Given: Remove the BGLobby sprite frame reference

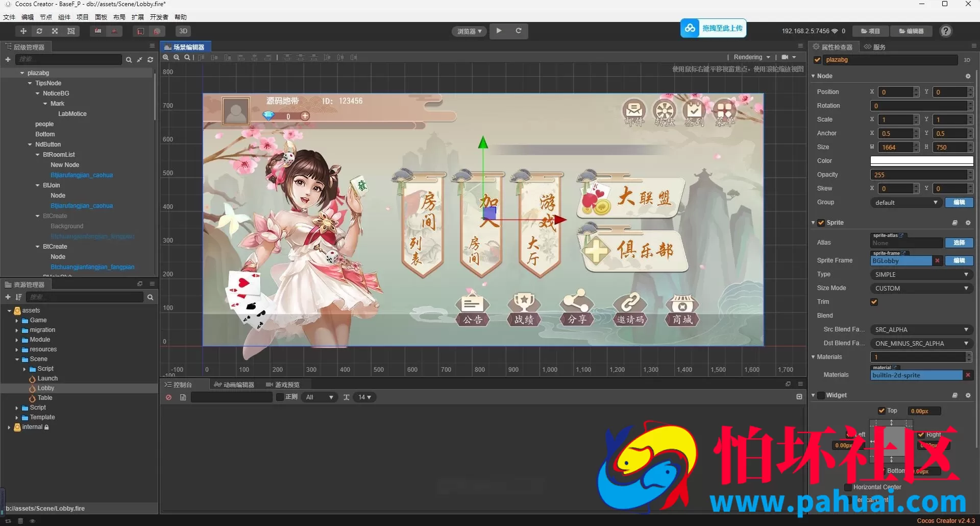Looking at the screenshot, I should click(x=937, y=260).
